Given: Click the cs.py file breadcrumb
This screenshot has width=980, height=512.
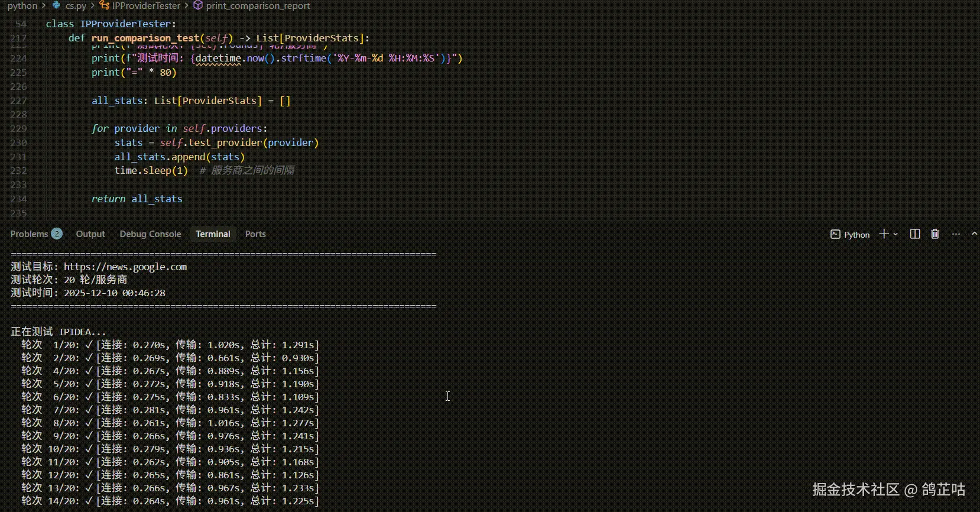Looking at the screenshot, I should (x=70, y=6).
